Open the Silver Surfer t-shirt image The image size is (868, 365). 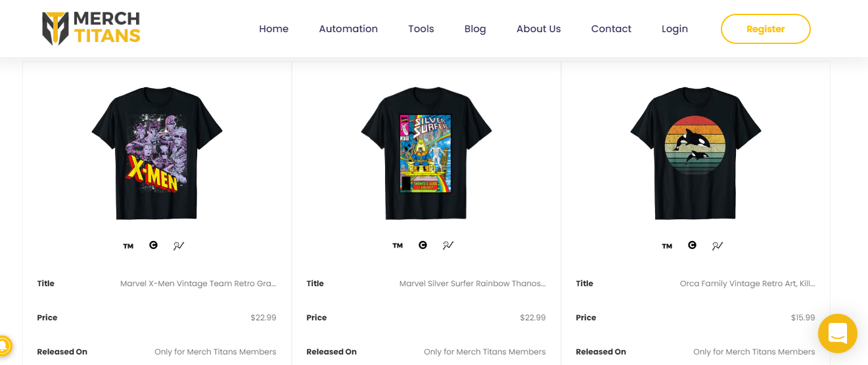426,153
